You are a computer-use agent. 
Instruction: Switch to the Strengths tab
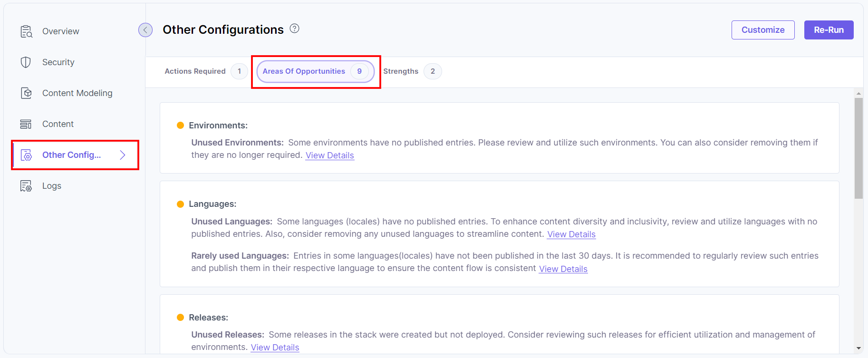point(412,71)
